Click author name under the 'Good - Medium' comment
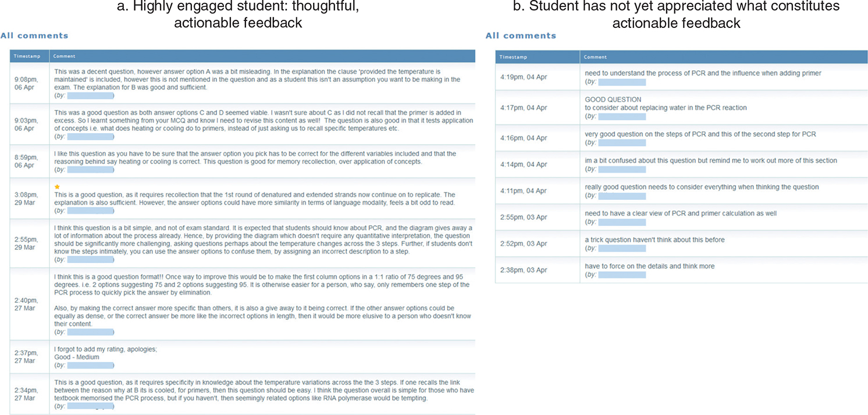 click(x=90, y=365)
